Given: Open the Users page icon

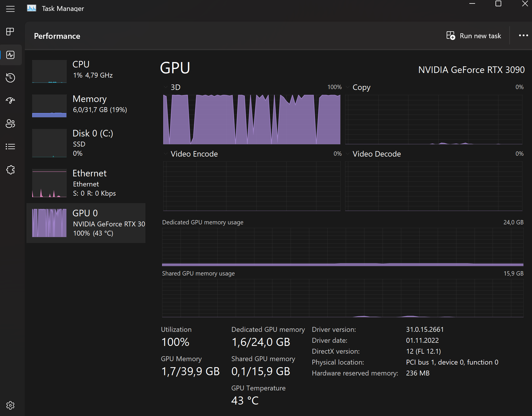Looking at the screenshot, I should pos(10,124).
